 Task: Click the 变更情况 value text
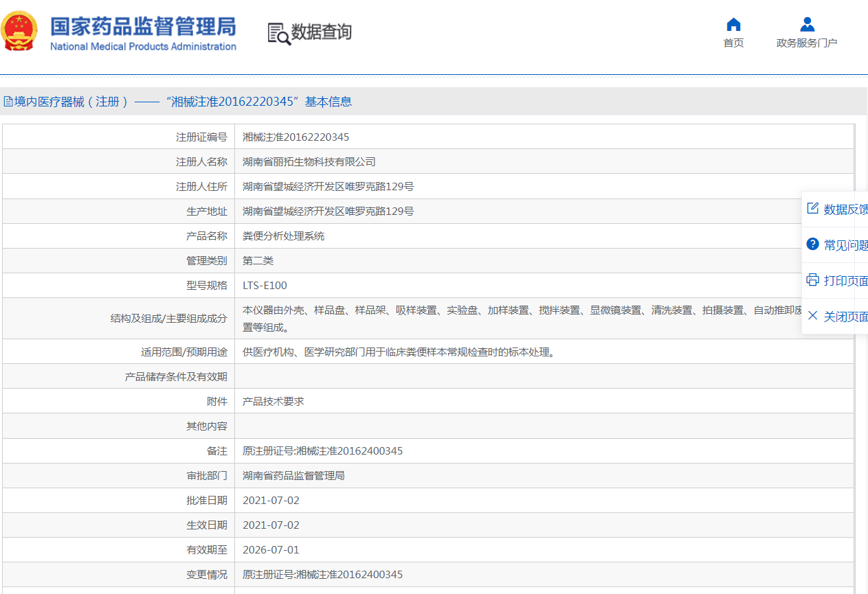coord(322,575)
